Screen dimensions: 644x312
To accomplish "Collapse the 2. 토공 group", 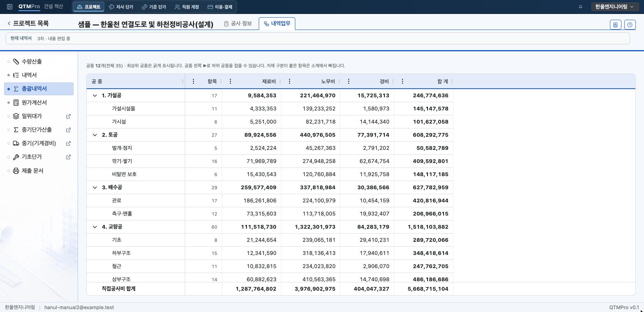I will [x=95, y=135].
